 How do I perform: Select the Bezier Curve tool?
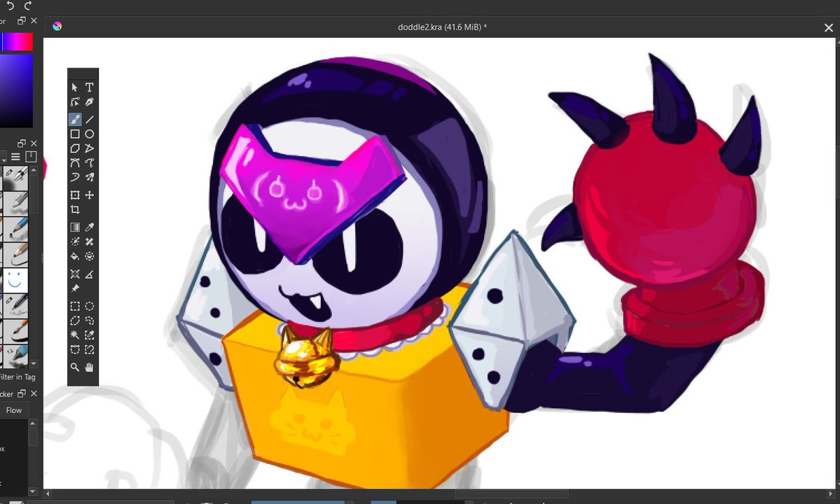(x=74, y=162)
